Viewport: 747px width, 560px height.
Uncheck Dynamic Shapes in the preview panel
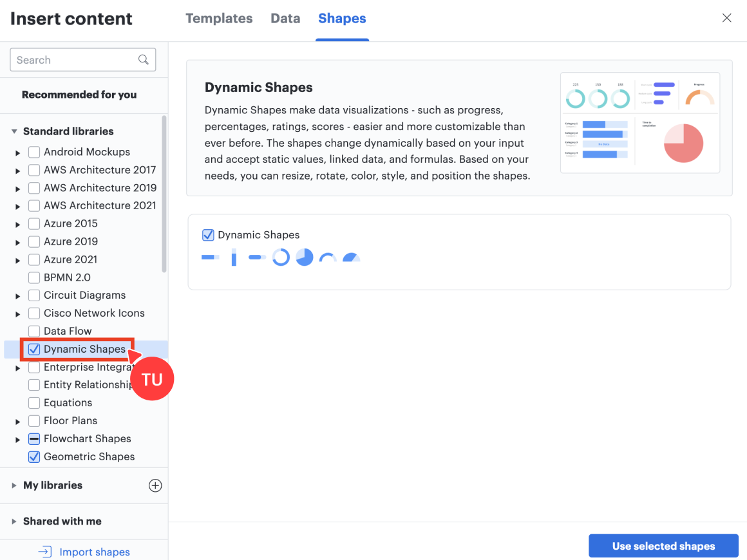[208, 235]
